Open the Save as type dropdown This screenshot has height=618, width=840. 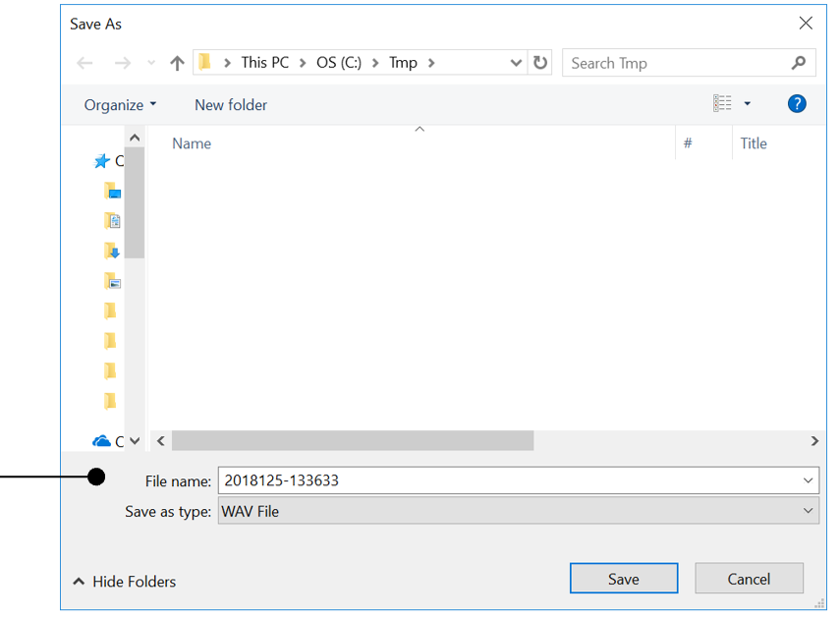[x=808, y=511]
